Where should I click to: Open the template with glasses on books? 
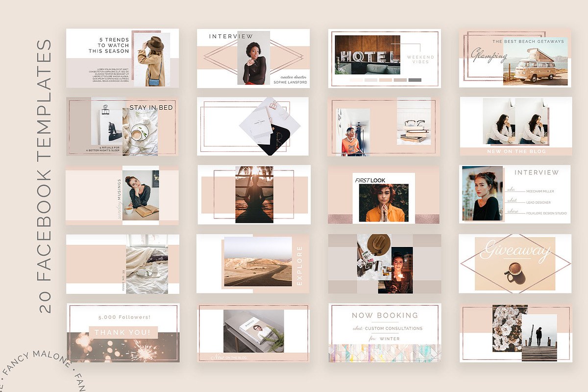click(x=385, y=126)
